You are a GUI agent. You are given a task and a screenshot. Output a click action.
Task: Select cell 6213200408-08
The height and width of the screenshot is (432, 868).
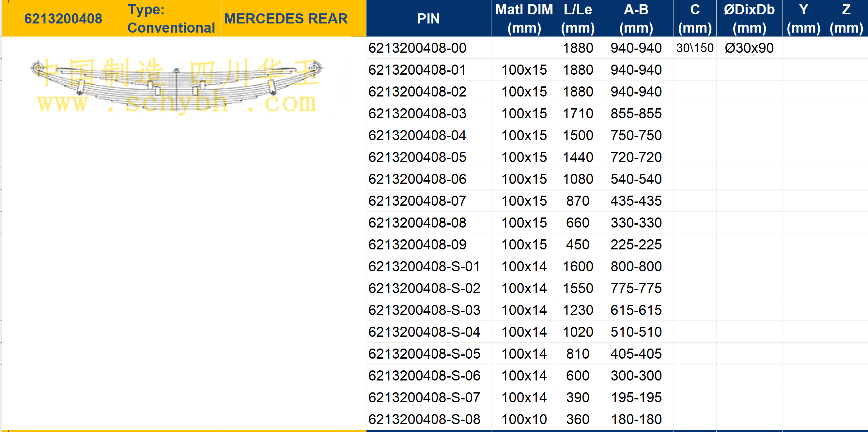(428, 223)
